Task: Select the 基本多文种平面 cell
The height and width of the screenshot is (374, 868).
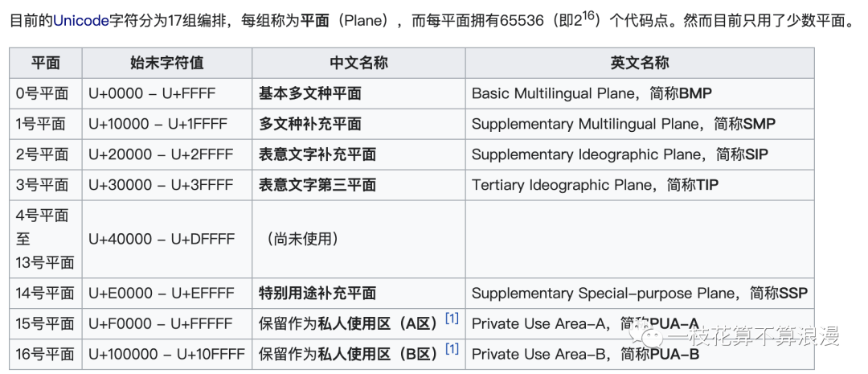Action: click(x=358, y=93)
